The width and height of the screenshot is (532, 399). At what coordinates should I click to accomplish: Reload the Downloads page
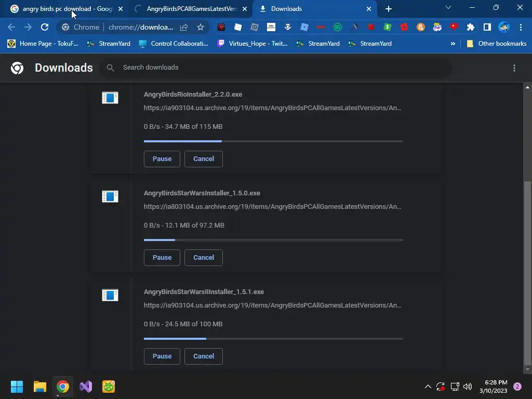[45, 27]
